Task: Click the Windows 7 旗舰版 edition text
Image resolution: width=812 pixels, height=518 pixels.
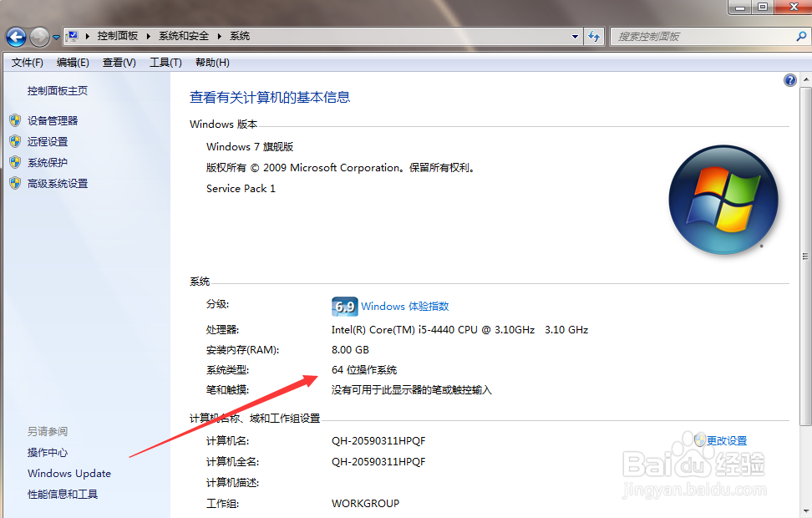Action: pos(250,146)
